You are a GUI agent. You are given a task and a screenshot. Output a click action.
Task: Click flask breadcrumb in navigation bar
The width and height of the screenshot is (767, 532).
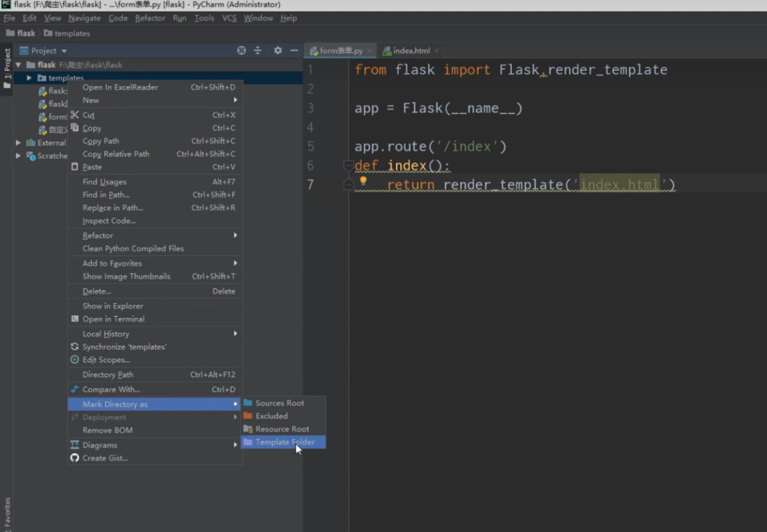point(21,33)
